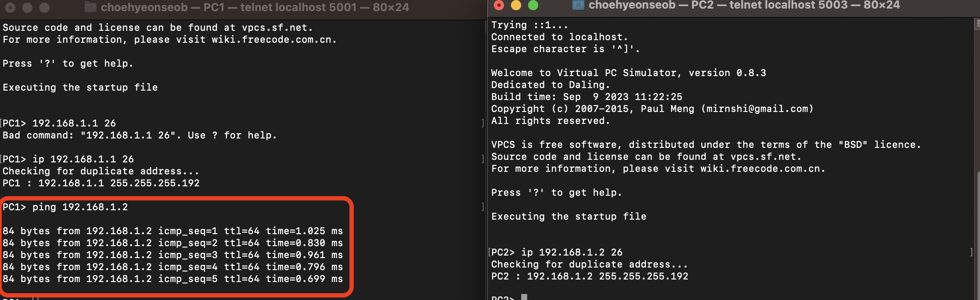Click the 'ping 192.168.1.2' command line
The height and width of the screenshot is (300, 980).
click(x=80, y=207)
